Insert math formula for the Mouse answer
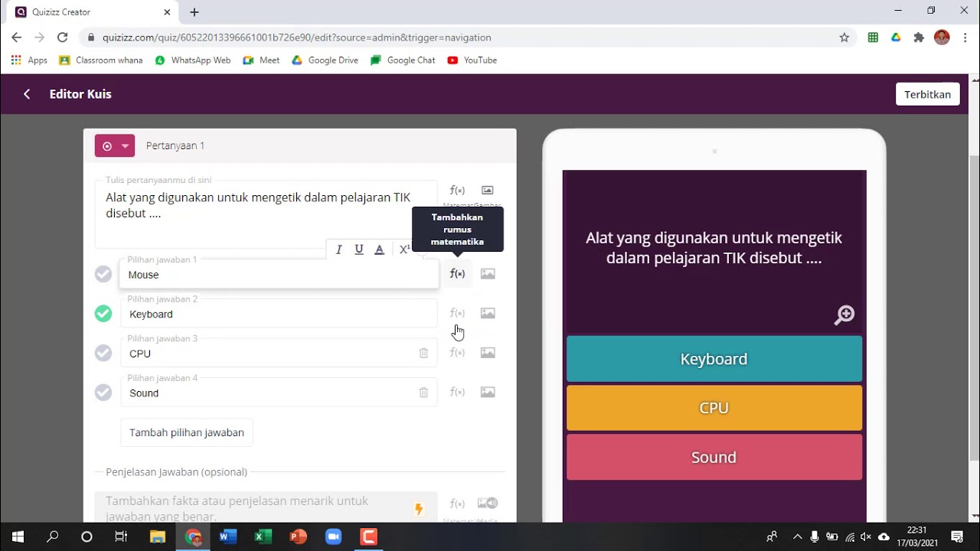This screenshot has width=980, height=551. pyautogui.click(x=457, y=274)
